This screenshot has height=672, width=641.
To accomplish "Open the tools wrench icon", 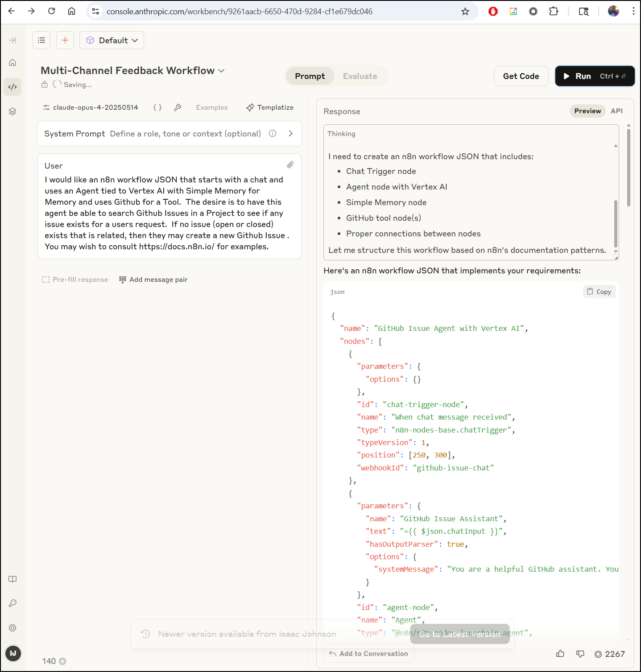I will tap(178, 107).
